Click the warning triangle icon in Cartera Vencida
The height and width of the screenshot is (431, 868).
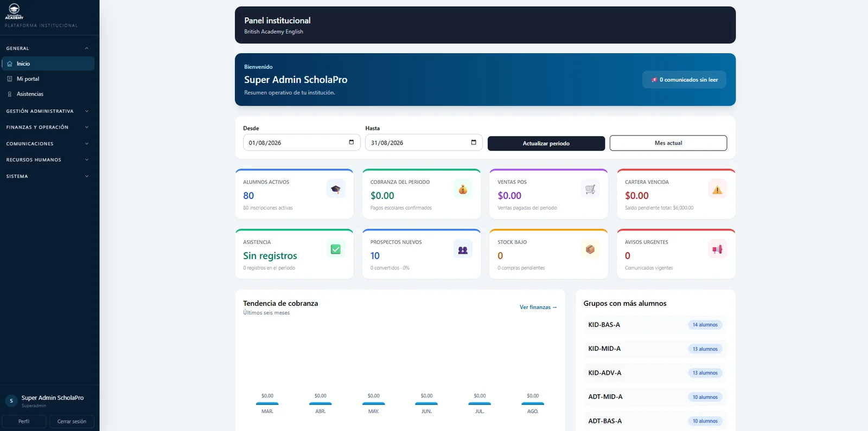pos(717,189)
